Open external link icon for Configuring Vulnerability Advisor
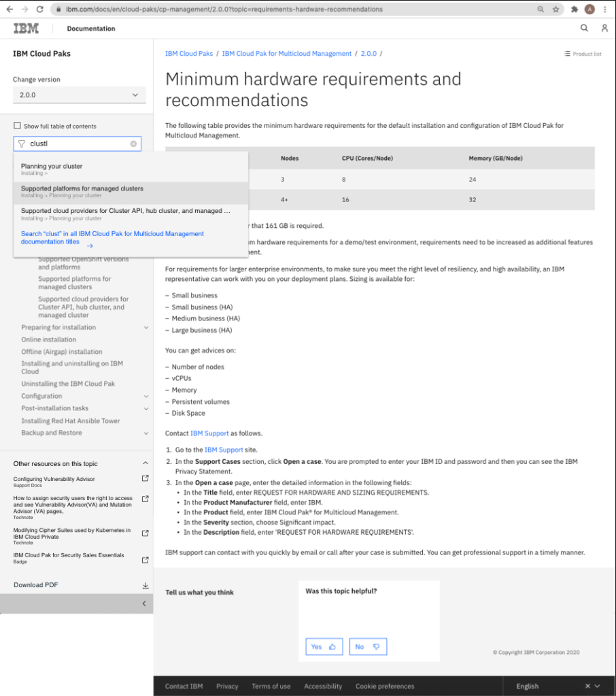The width and height of the screenshot is (616, 696). [145, 479]
